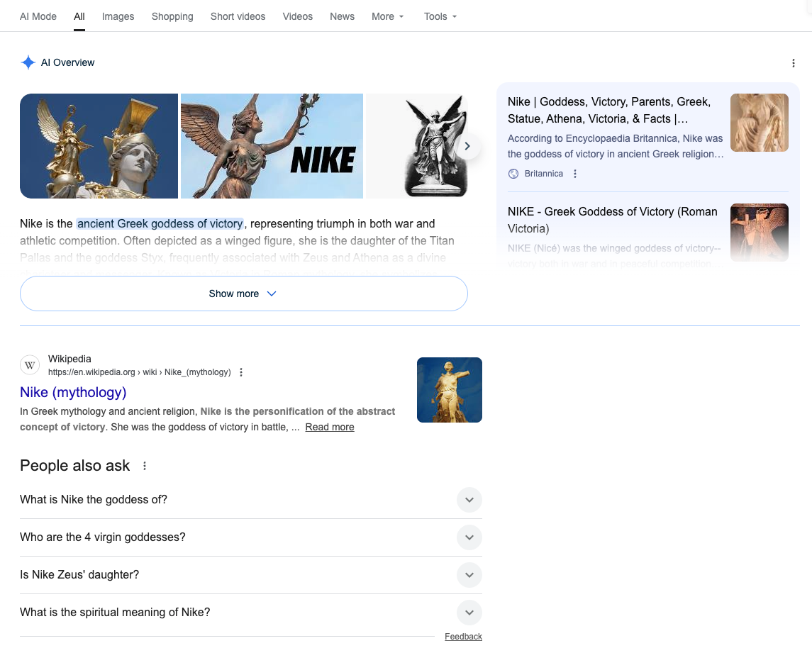Image resolution: width=812 pixels, height=653 pixels.
Task: Open Wikipedia result three-dot menu
Action: tap(241, 372)
